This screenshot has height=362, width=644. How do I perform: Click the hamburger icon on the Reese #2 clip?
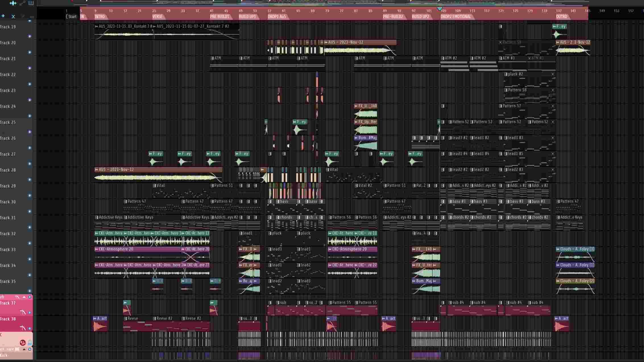[x=154, y=318]
